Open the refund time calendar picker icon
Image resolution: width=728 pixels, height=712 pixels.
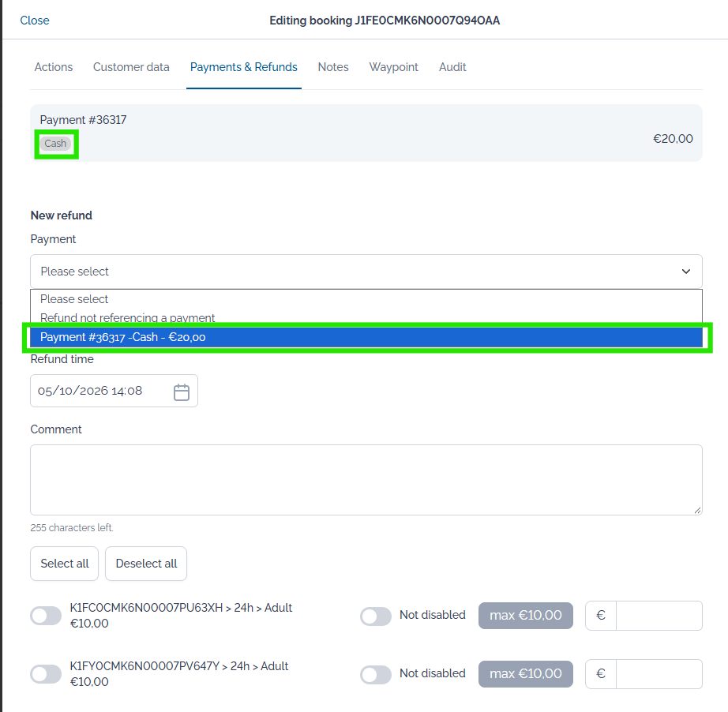click(x=181, y=392)
